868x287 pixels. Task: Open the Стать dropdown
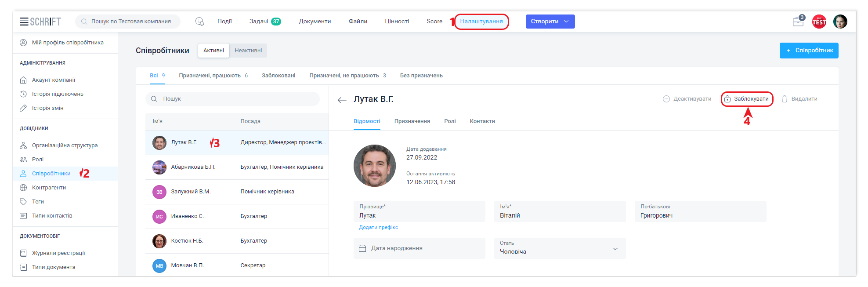tap(560, 248)
